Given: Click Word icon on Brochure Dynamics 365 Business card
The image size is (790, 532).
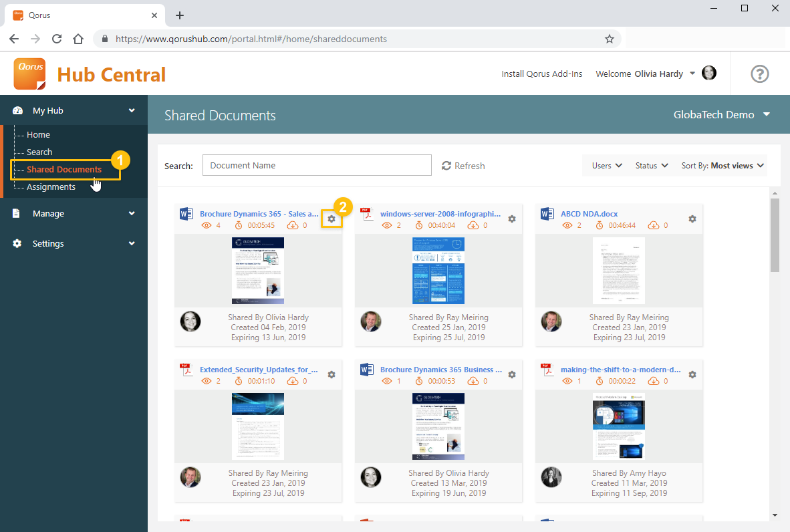Looking at the screenshot, I should (x=367, y=370).
